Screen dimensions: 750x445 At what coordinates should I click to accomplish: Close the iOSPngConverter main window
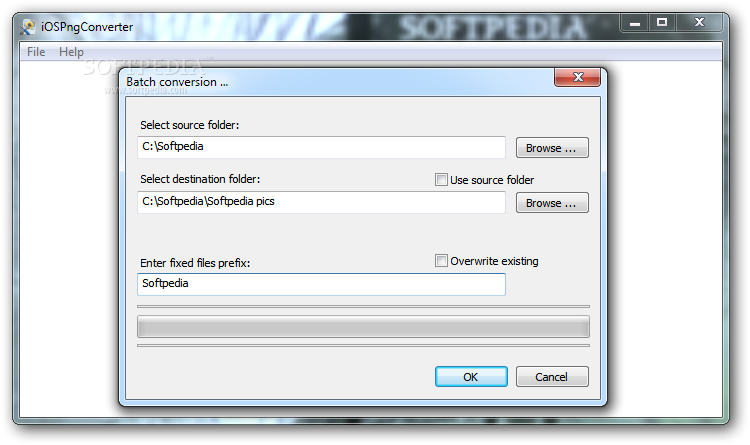[699, 22]
